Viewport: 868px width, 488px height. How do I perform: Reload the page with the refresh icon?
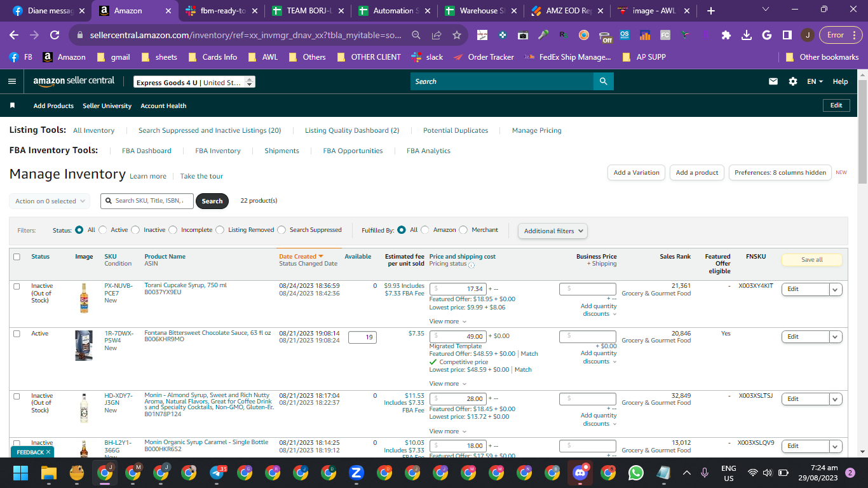tap(55, 35)
